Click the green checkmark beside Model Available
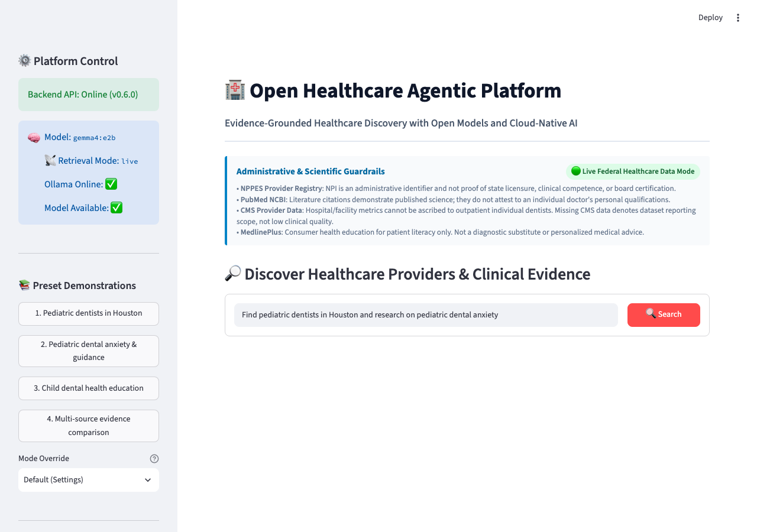 point(117,208)
